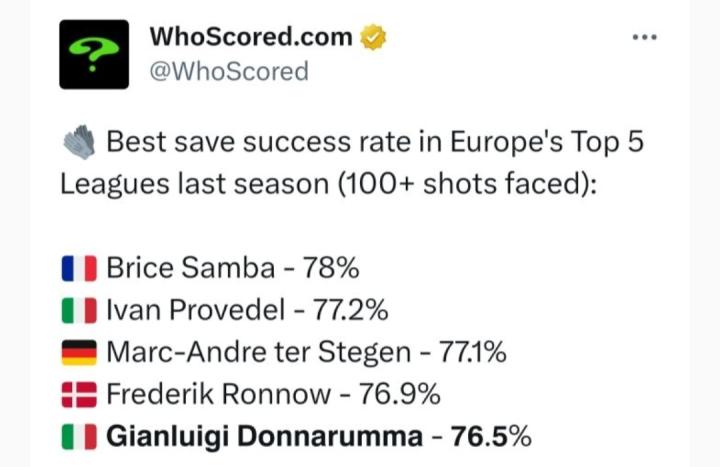Click the WhoScored.com display name
The image size is (720, 467).
click(x=250, y=37)
